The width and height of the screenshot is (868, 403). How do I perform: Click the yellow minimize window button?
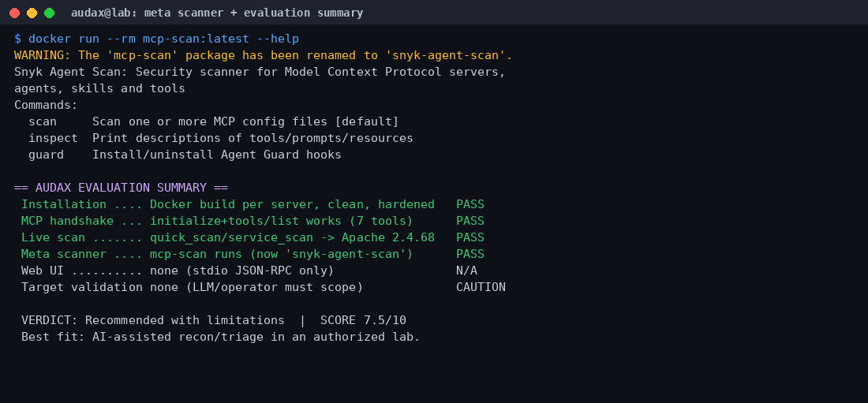[x=32, y=13]
